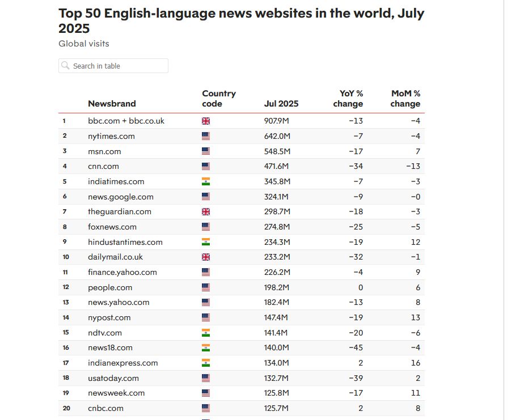This screenshot has height=420, width=524.
Task: Sort by MoM % change header
Action: point(405,99)
